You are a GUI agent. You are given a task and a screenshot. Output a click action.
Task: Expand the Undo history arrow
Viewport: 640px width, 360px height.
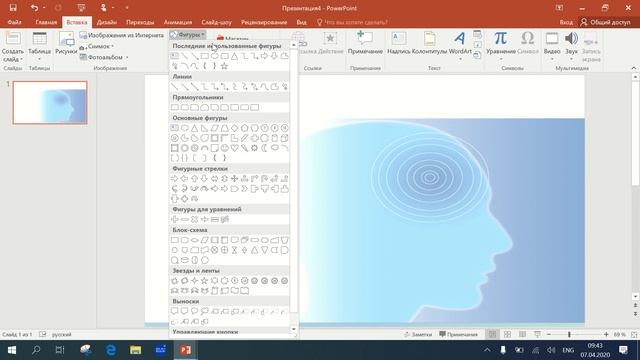(x=44, y=8)
